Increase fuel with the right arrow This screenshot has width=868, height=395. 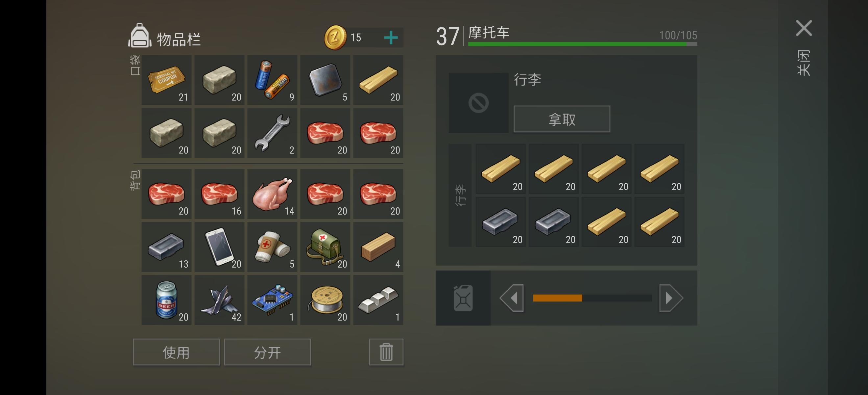coord(671,298)
